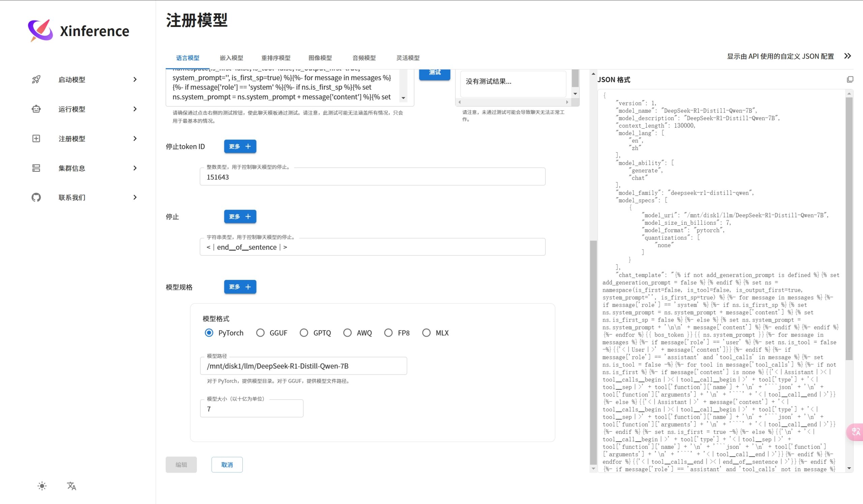Switch to the 音频模型 tab
Viewport: 863px width, 504px height.
364,58
